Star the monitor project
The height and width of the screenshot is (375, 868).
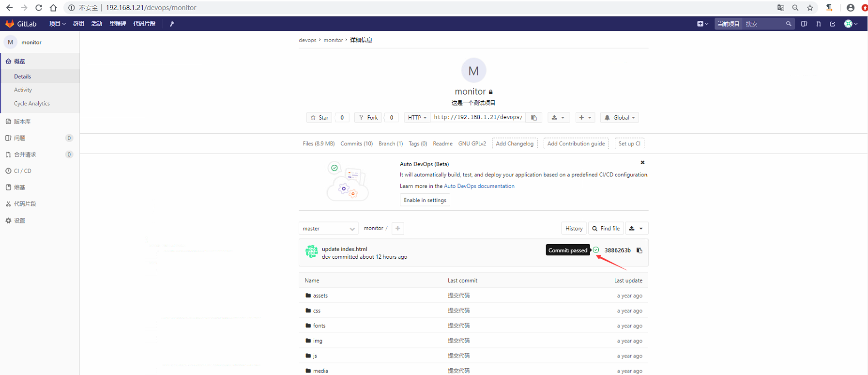[x=320, y=118]
